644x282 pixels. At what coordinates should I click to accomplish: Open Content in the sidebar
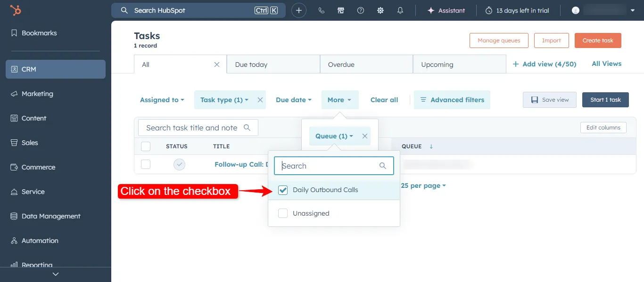coord(56,118)
